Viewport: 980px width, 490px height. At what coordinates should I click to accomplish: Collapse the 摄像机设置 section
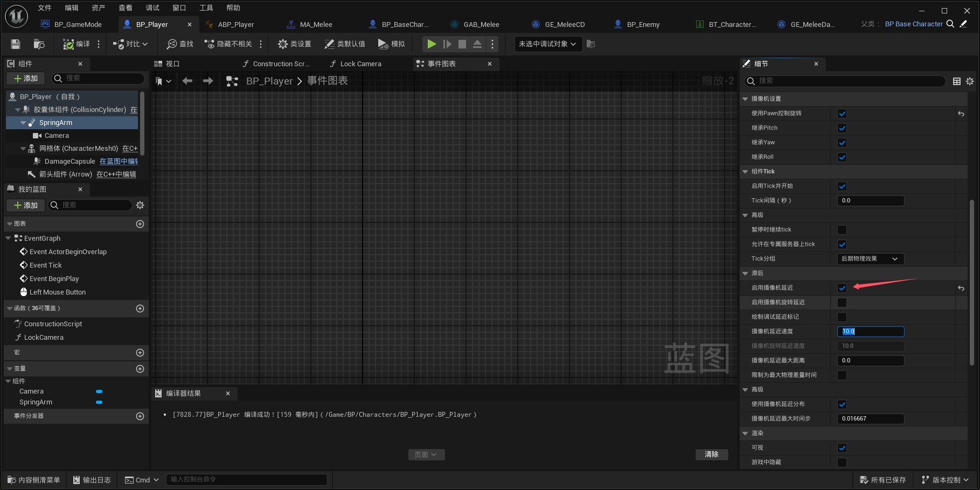click(x=745, y=99)
